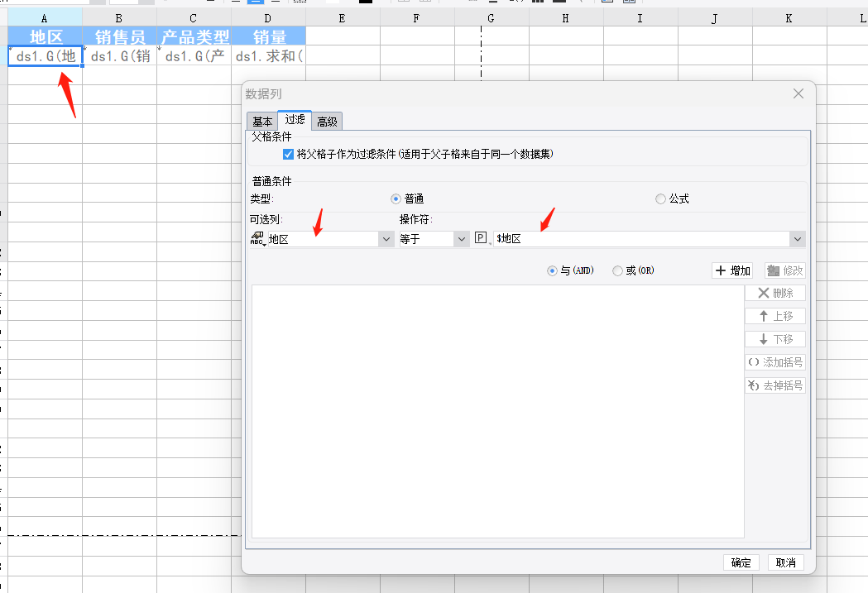868x593 pixels.
Task: Switch to the 高级 tab
Action: coord(327,121)
